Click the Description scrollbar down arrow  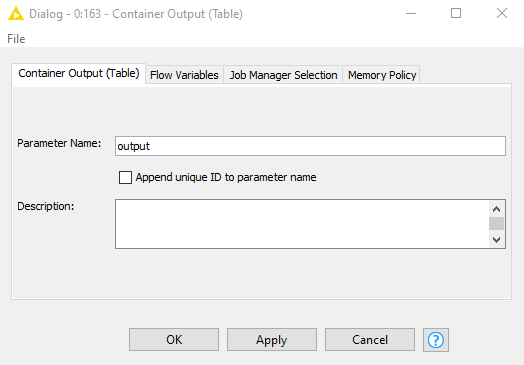pos(497,240)
